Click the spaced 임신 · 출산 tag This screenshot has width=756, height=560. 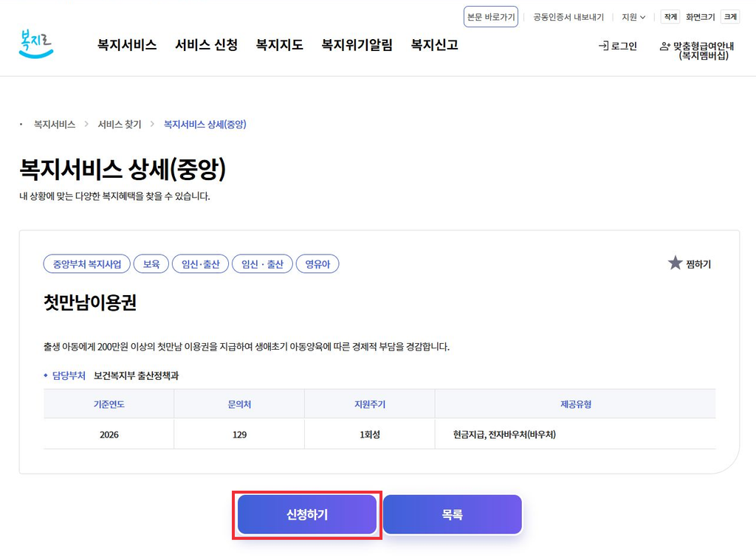point(262,264)
